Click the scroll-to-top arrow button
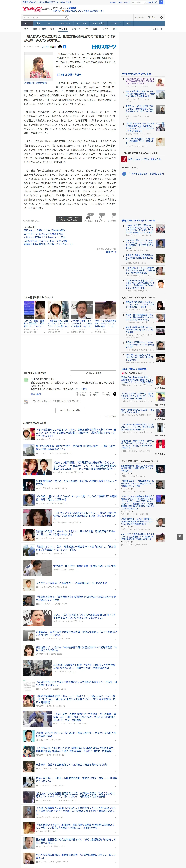 (180, 537)
